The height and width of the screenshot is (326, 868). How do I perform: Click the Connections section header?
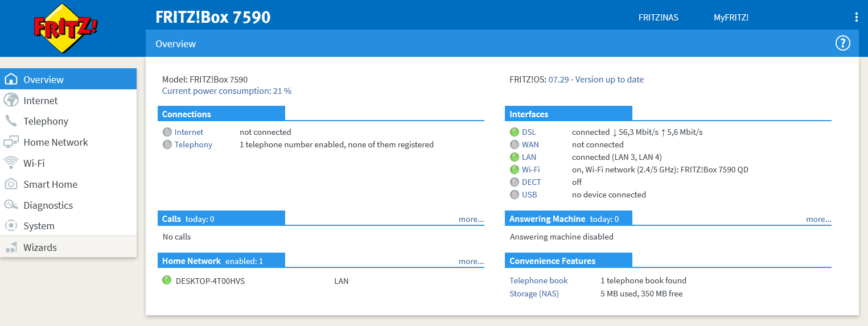pos(221,114)
